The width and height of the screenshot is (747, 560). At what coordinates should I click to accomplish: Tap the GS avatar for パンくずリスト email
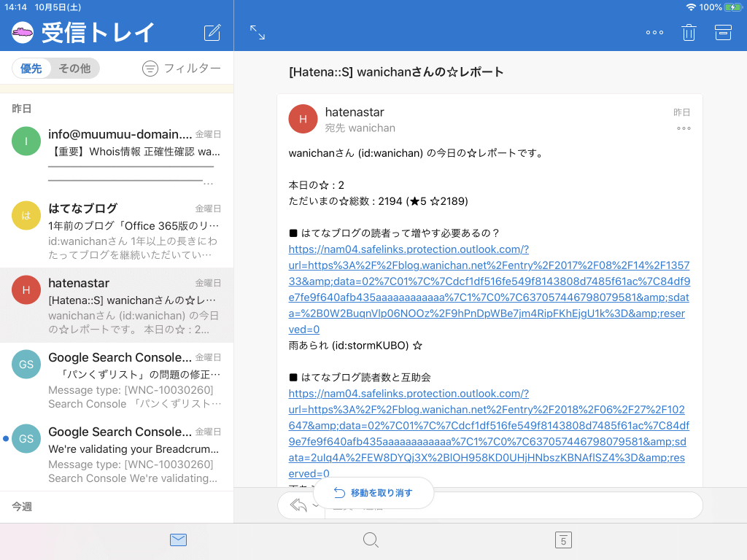[26, 365]
